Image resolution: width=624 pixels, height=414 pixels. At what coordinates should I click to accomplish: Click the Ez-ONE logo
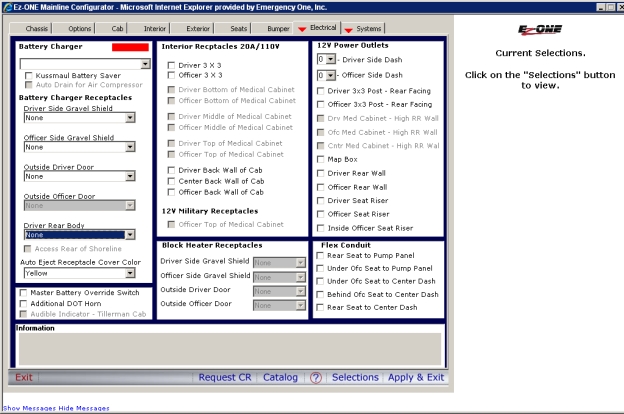(x=540, y=29)
